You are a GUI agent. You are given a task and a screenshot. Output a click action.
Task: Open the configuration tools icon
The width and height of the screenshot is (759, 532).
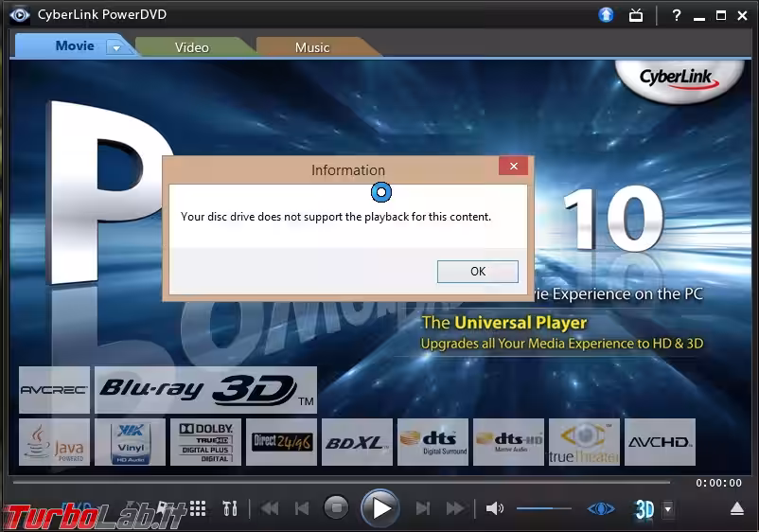pos(230,508)
